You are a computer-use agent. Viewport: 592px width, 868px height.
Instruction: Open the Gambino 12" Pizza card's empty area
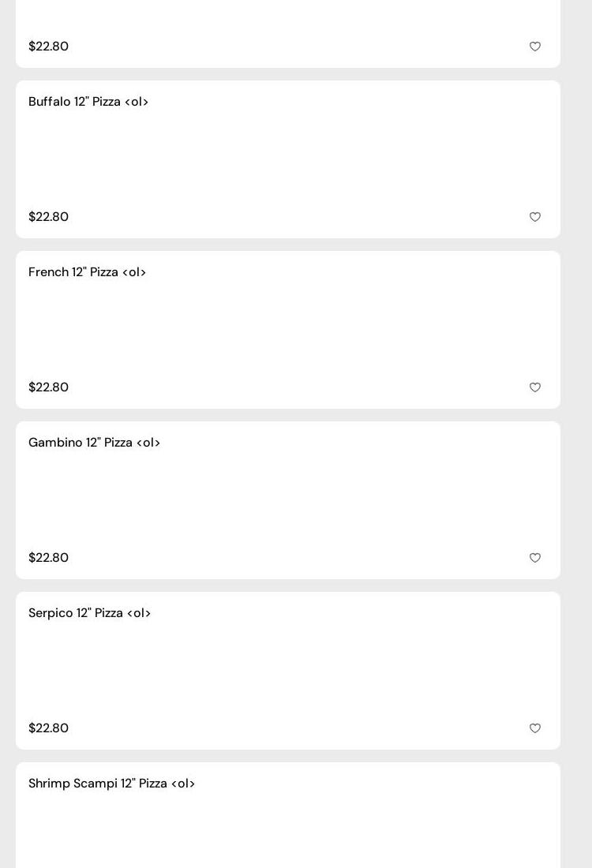point(288,500)
